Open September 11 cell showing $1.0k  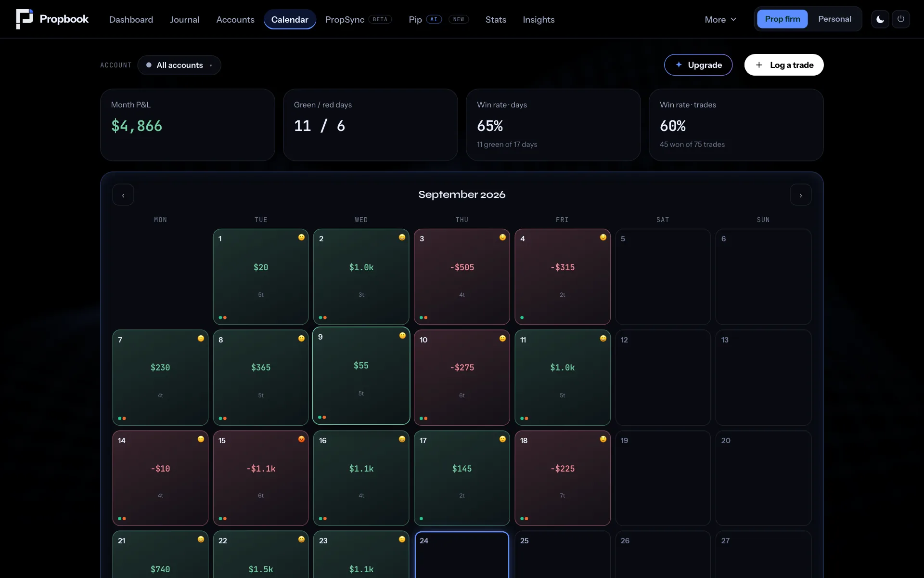pyautogui.click(x=563, y=378)
